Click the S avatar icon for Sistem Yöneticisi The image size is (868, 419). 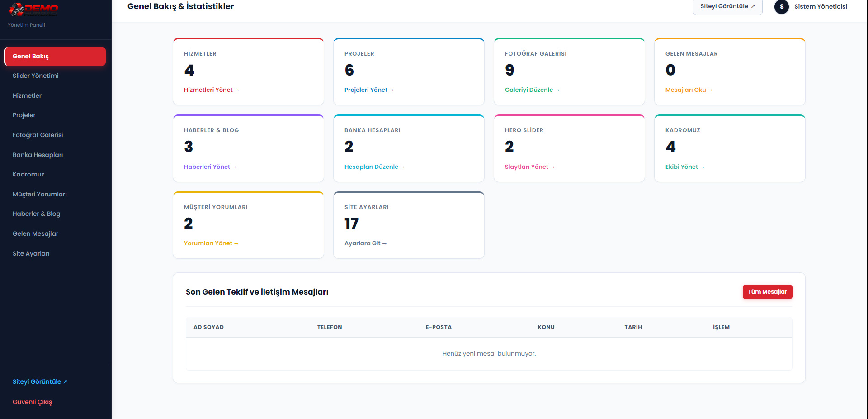click(x=781, y=7)
